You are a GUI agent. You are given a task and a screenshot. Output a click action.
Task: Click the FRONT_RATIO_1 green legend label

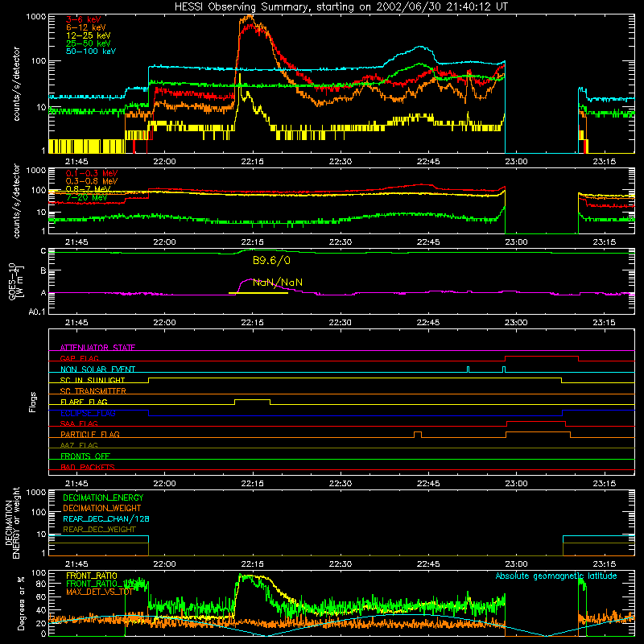coord(99,584)
